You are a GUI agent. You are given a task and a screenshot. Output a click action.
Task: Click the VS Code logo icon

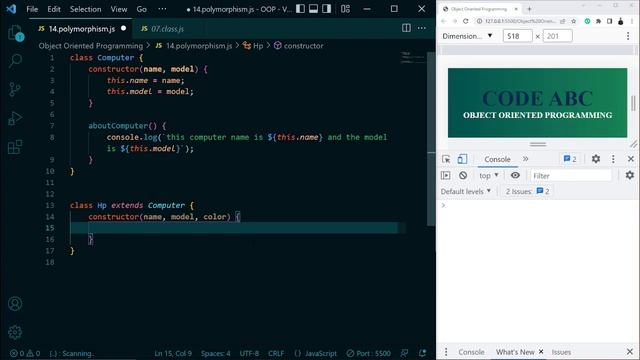point(11,9)
